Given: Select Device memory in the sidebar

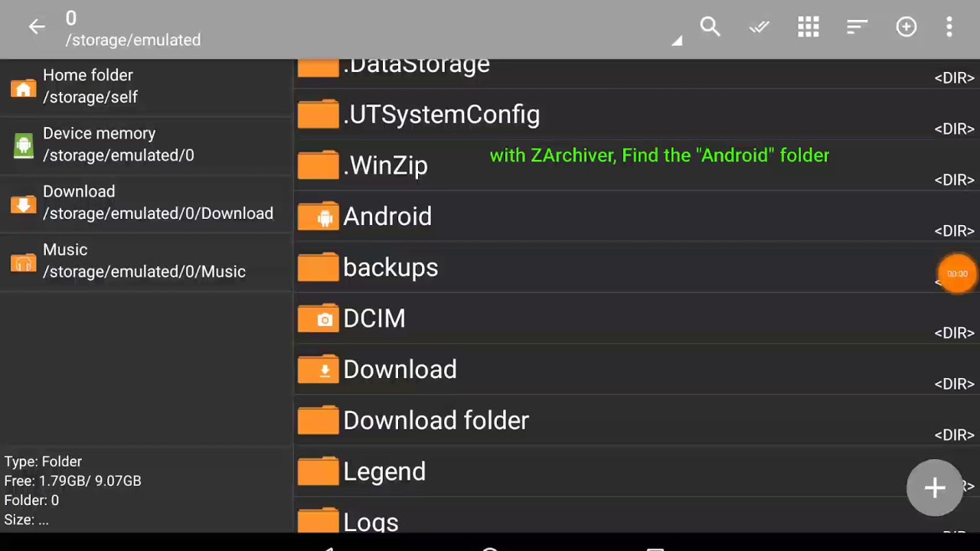Looking at the screenshot, I should click(118, 145).
